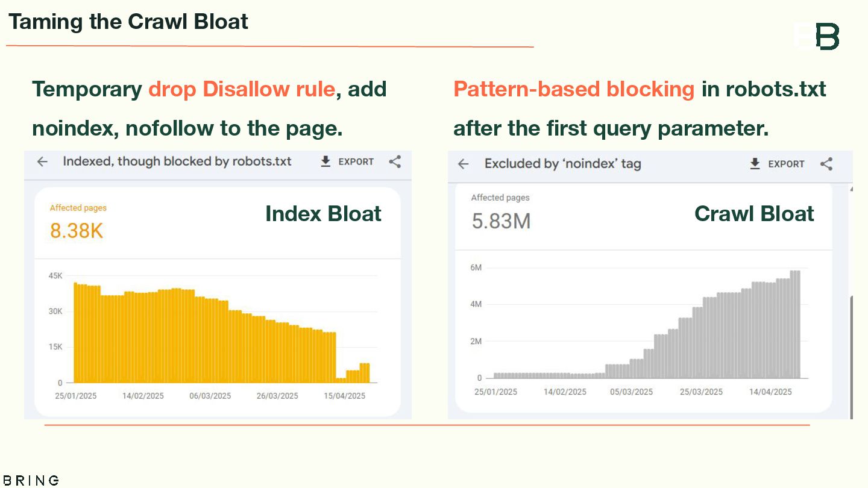
Task: Click download icon in the robots.txt report header
Action: 325,161
